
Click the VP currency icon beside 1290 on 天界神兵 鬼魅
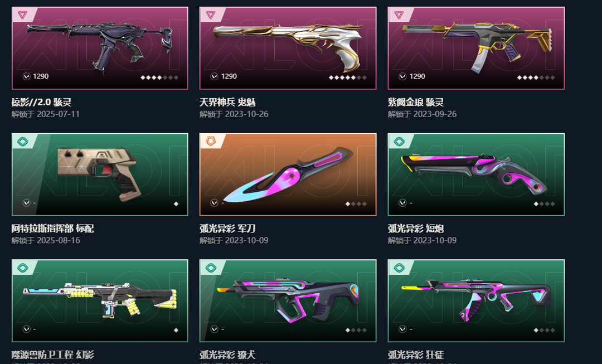tap(214, 76)
